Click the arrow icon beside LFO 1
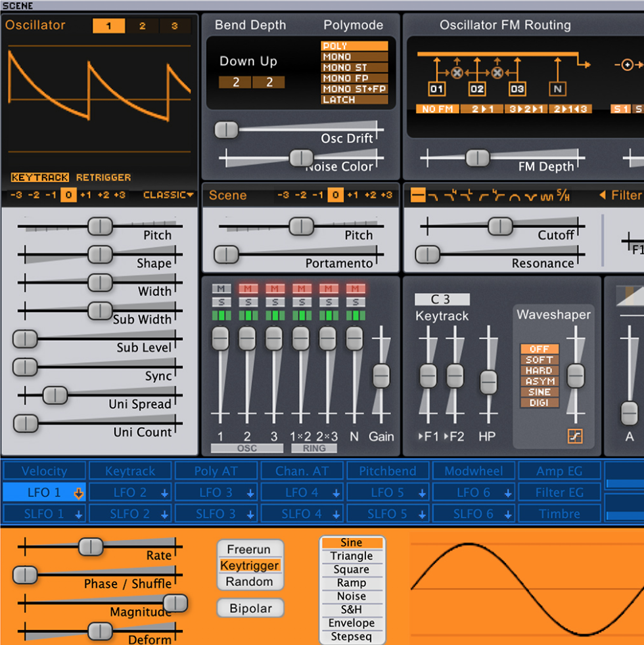 pyautogui.click(x=78, y=491)
